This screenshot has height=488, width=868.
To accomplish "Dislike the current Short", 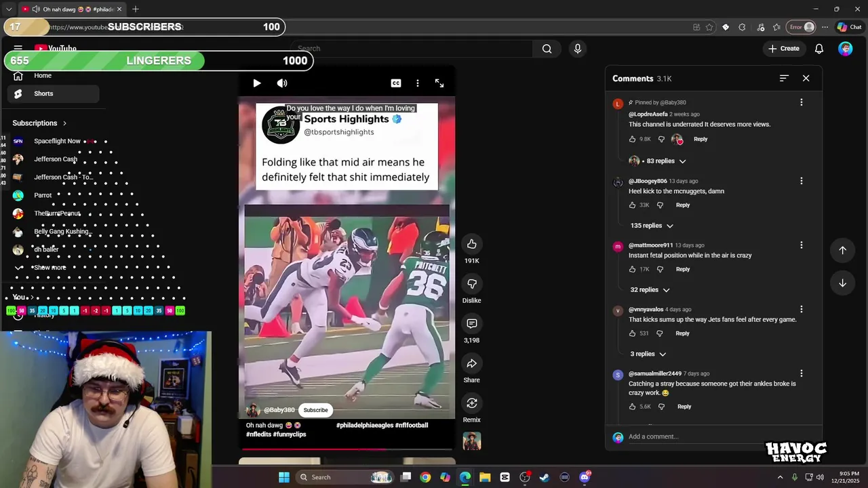I will [472, 284].
